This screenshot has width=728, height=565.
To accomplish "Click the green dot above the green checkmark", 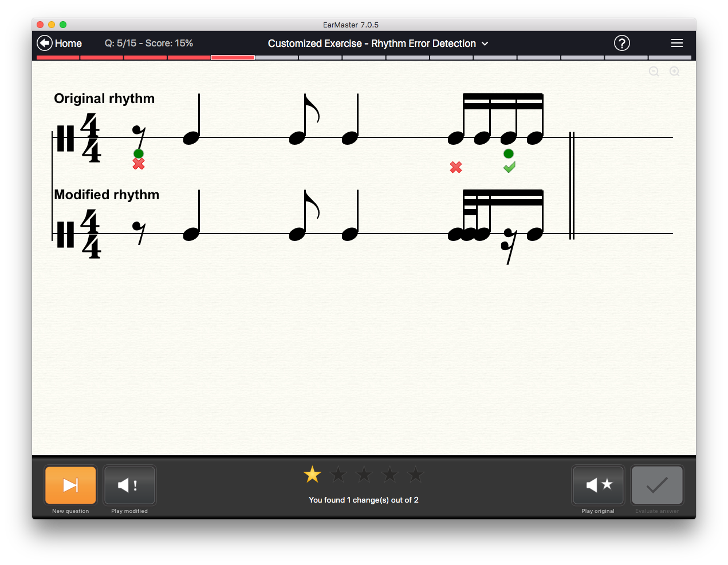I will (509, 153).
